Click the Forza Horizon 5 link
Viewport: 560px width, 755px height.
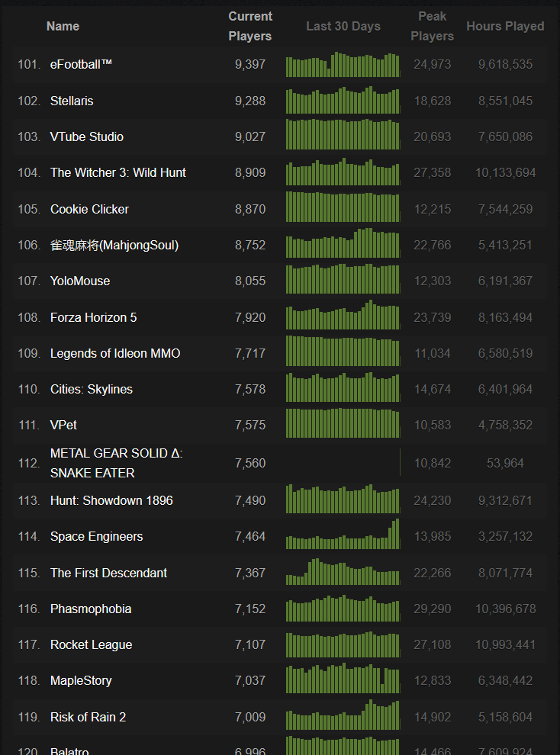click(x=93, y=317)
